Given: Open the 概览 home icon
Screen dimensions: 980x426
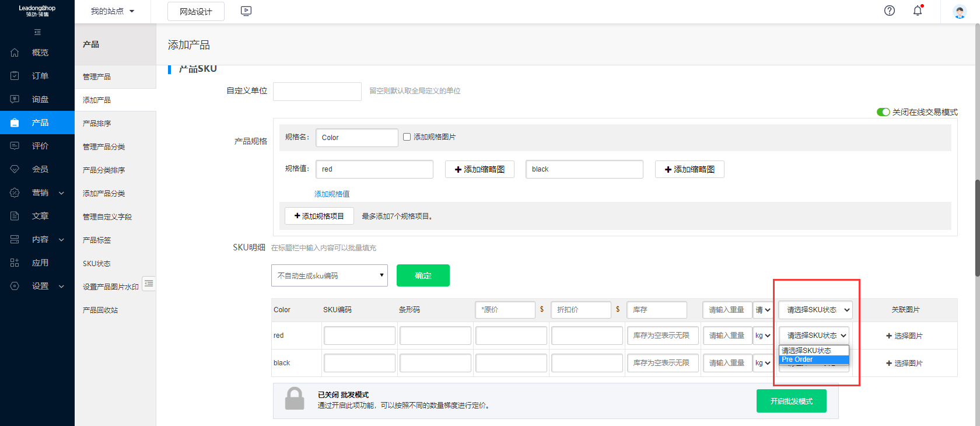Looking at the screenshot, I should [15, 53].
